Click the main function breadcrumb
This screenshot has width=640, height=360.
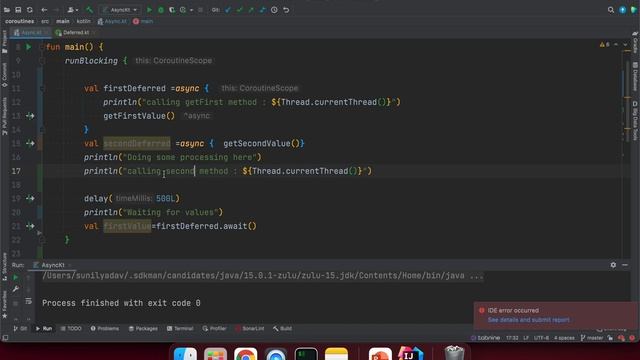(x=143, y=21)
